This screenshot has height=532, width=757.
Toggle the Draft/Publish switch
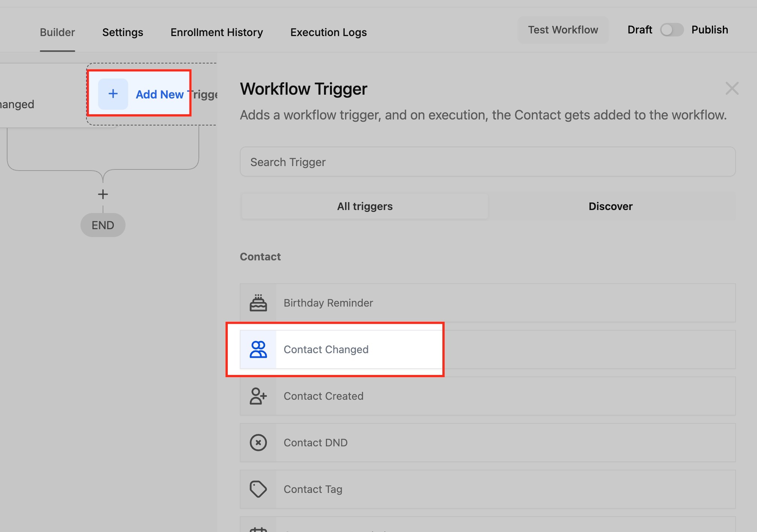(x=672, y=30)
